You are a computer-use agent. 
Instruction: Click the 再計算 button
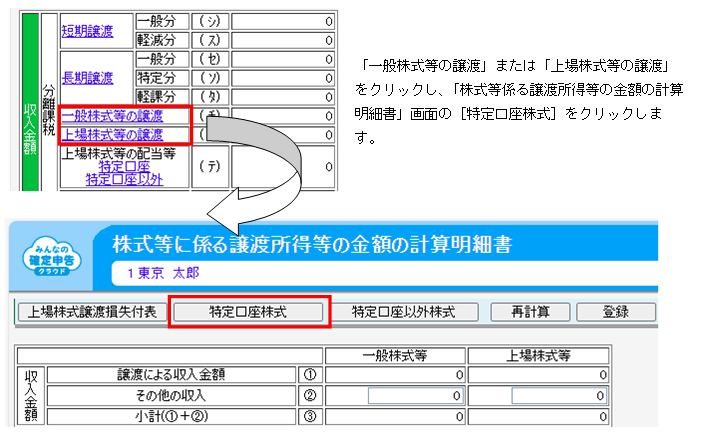(x=530, y=312)
